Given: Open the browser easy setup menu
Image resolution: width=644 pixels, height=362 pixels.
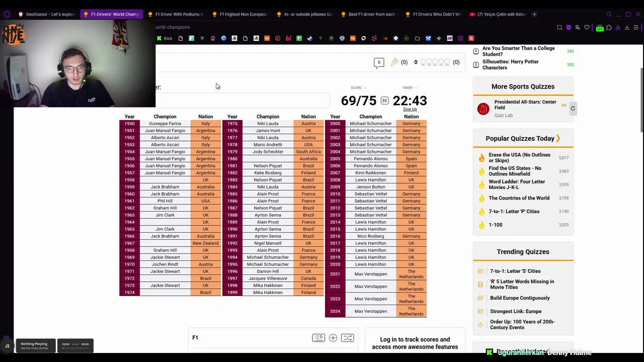Looking at the screenshot, I should [x=636, y=28].
